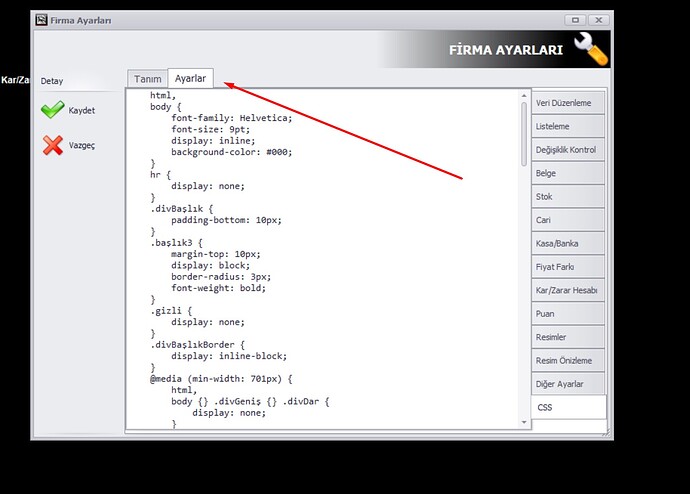Open the Resimler settings tab
Viewport: 690px width, 494px height.
[x=568, y=337]
